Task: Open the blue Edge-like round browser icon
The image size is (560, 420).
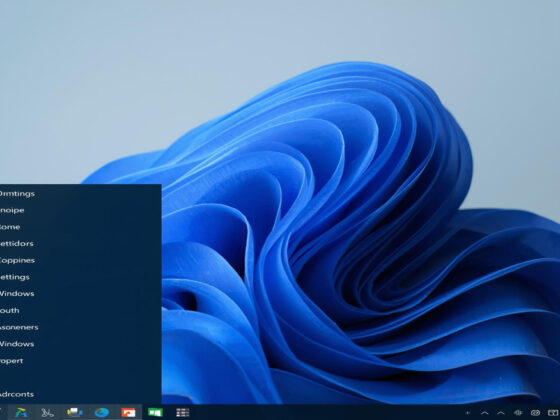Action: click(102, 412)
